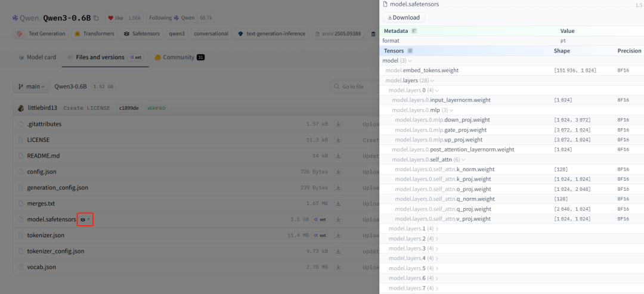
Task: Open the qwen3 tag
Action: 177,33
